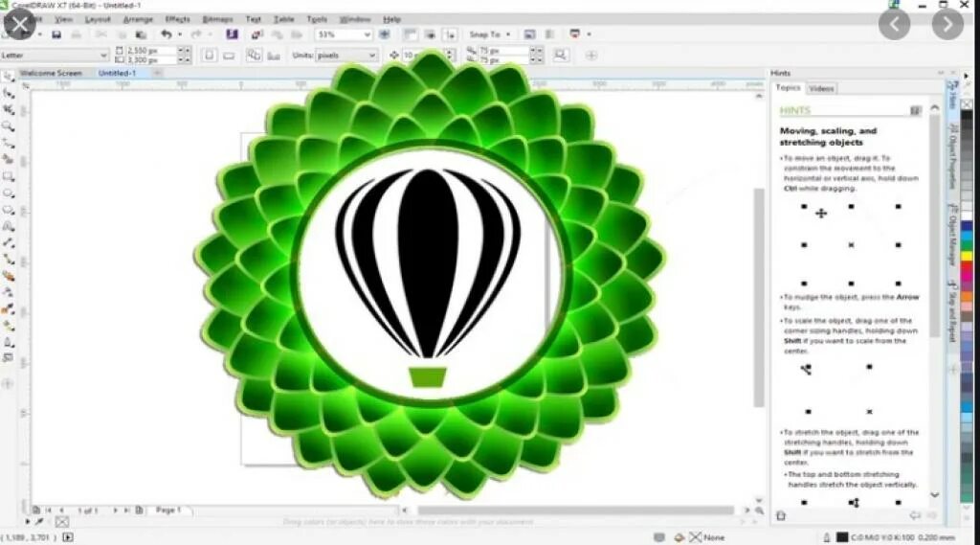Open the Window menu
Screen dimensions: 980x545
tap(355, 19)
